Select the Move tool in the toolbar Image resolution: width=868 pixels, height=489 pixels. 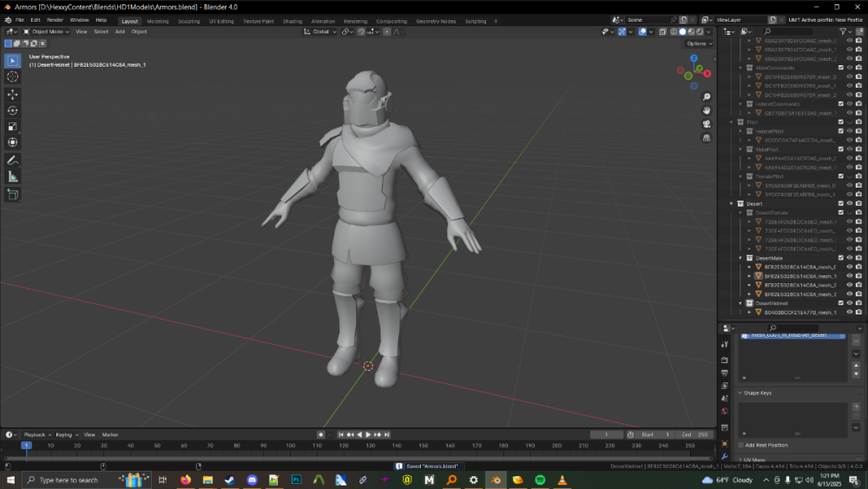(x=12, y=94)
